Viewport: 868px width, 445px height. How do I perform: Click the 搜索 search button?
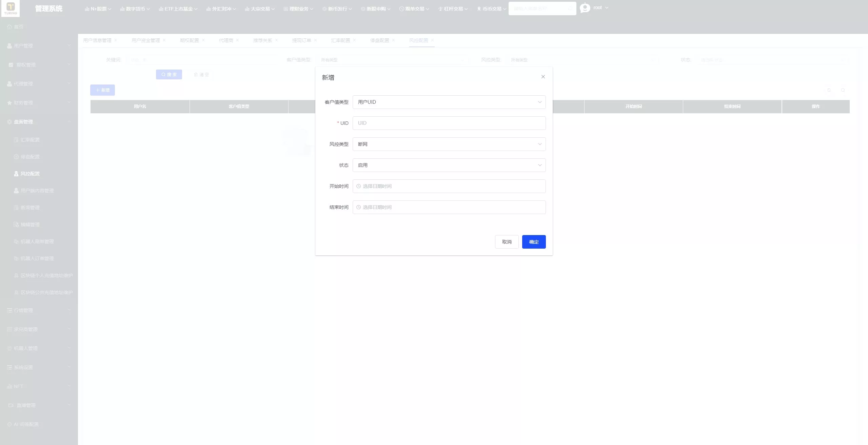coord(169,75)
